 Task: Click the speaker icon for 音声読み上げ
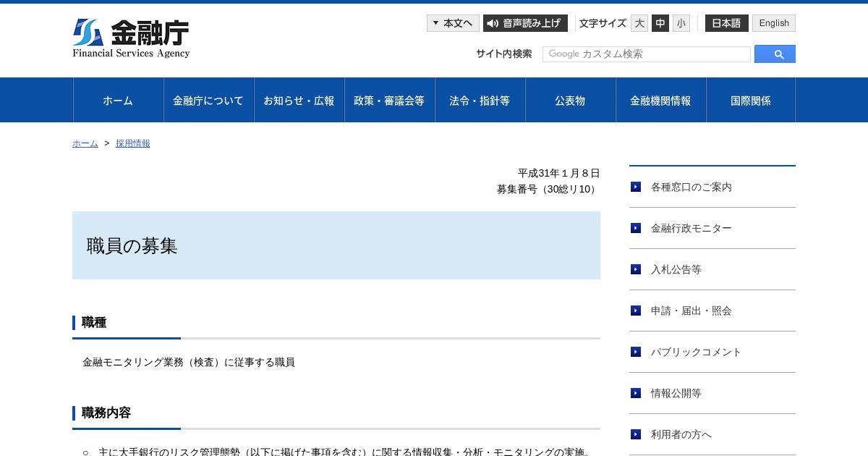pos(493,23)
